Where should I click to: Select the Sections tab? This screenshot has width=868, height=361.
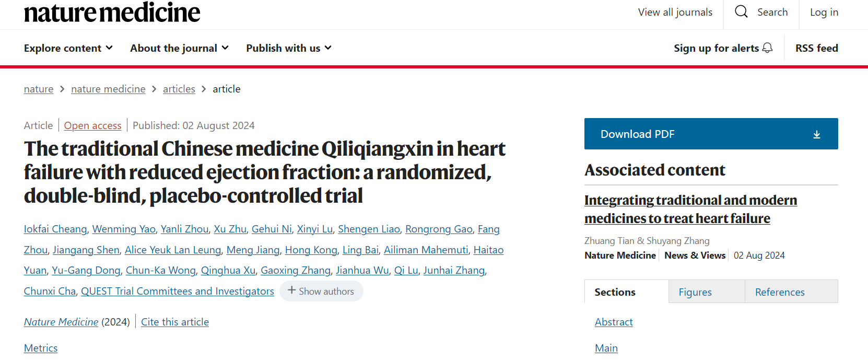point(615,292)
